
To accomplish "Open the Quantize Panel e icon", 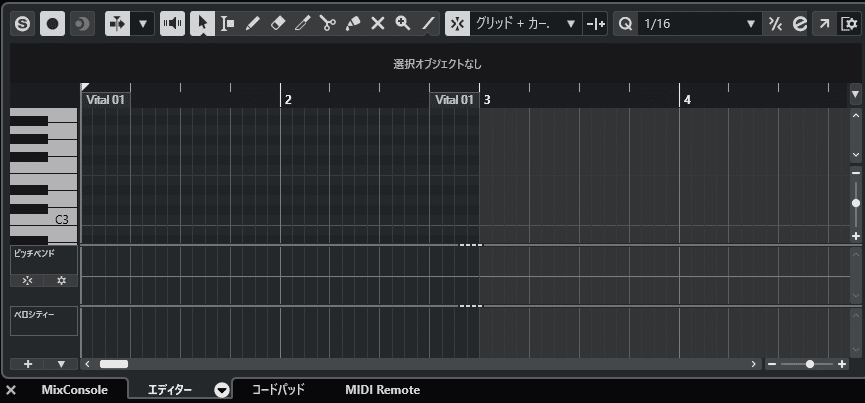I will coord(799,24).
